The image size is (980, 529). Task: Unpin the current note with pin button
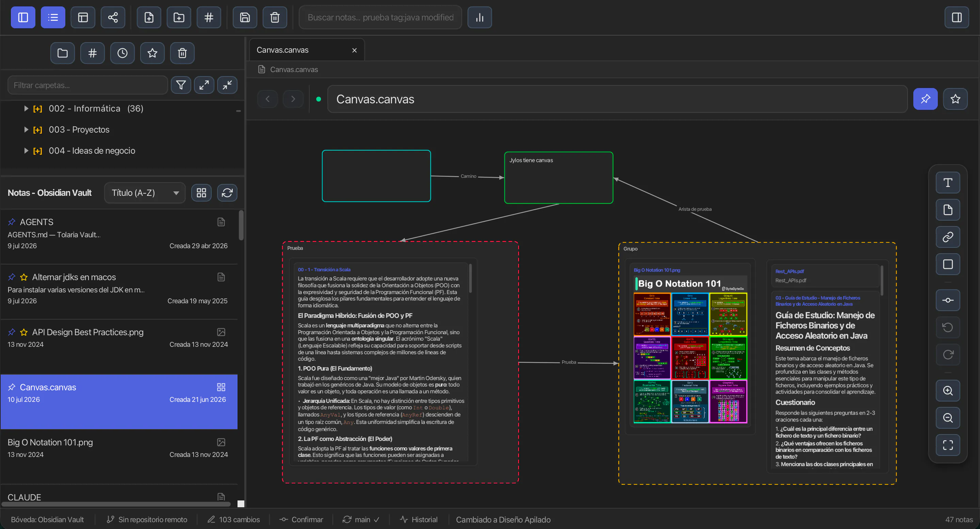click(x=925, y=99)
